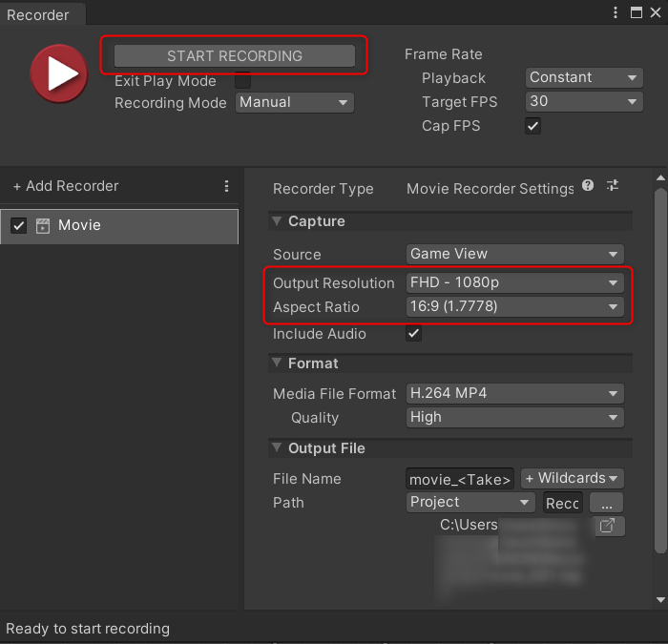Open Path Project dropdown

tap(470, 503)
